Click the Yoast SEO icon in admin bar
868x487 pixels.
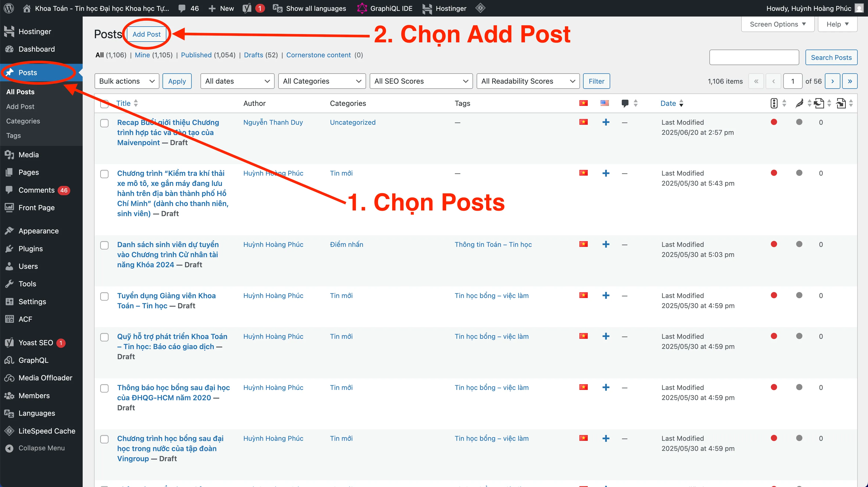(247, 8)
